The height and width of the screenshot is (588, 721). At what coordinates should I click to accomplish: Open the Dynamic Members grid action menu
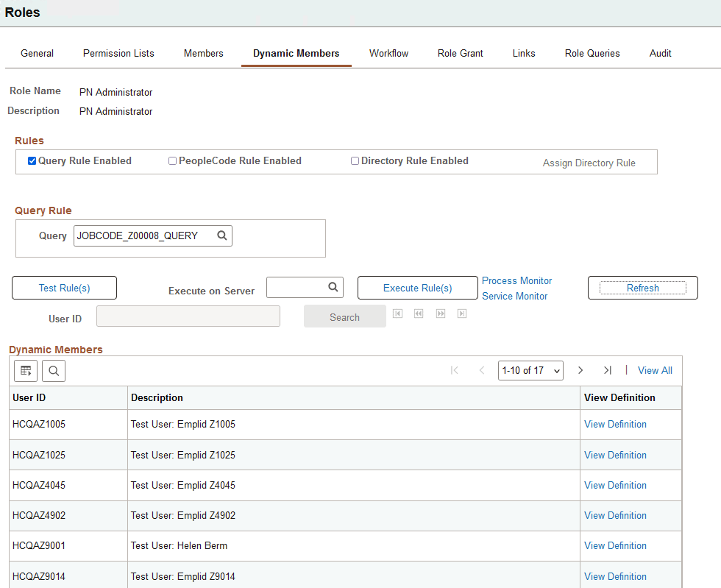(26, 370)
